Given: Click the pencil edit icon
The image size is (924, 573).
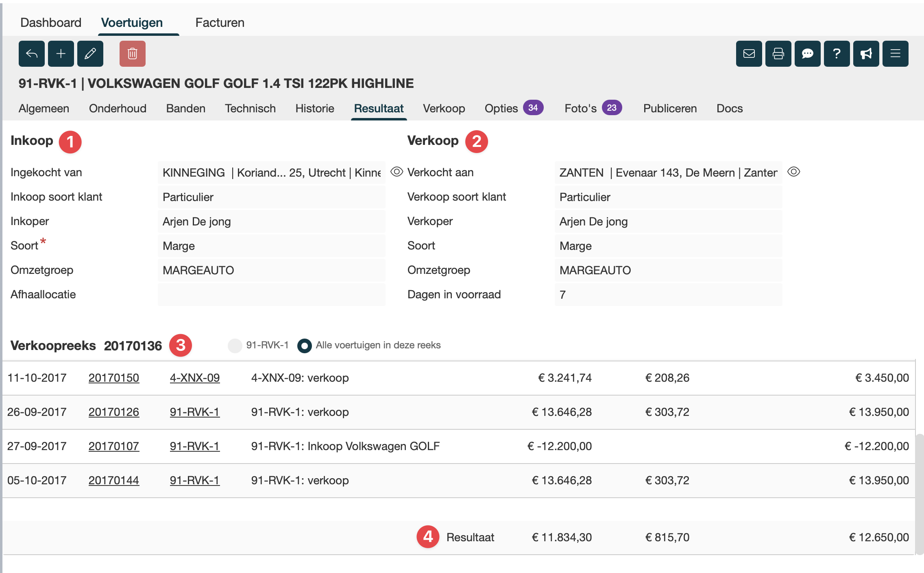Looking at the screenshot, I should pyautogui.click(x=90, y=54).
